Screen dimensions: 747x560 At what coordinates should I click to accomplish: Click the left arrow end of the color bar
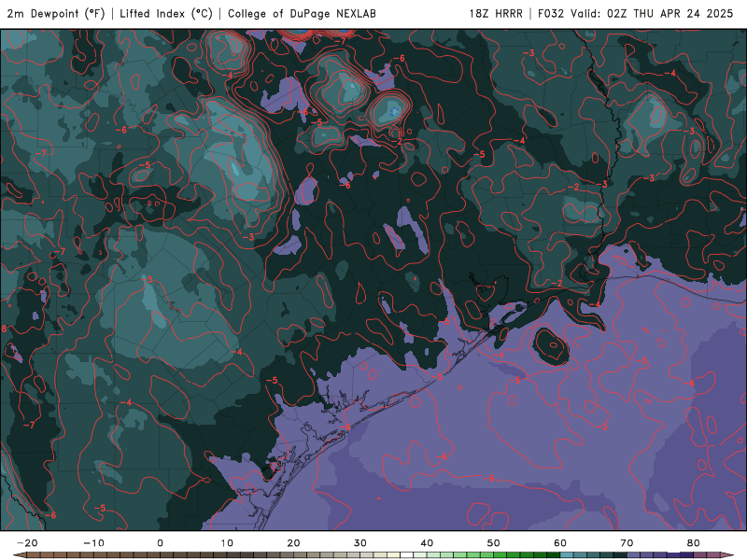[19, 555]
